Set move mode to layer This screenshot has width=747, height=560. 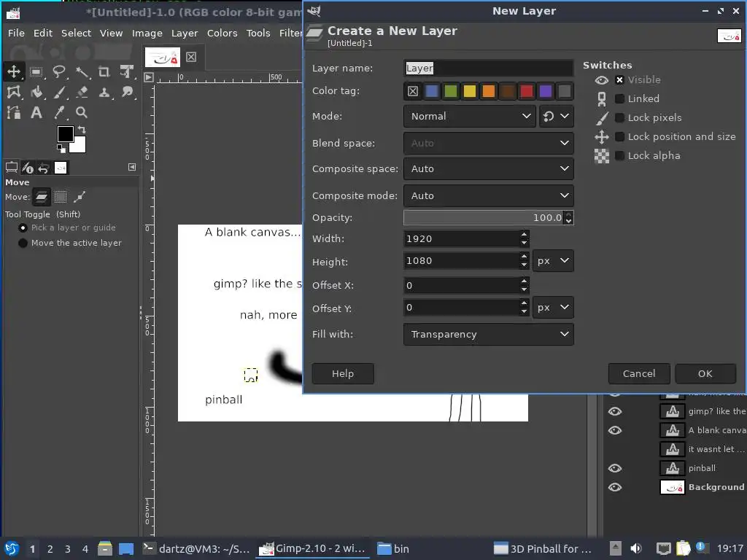pos(42,197)
